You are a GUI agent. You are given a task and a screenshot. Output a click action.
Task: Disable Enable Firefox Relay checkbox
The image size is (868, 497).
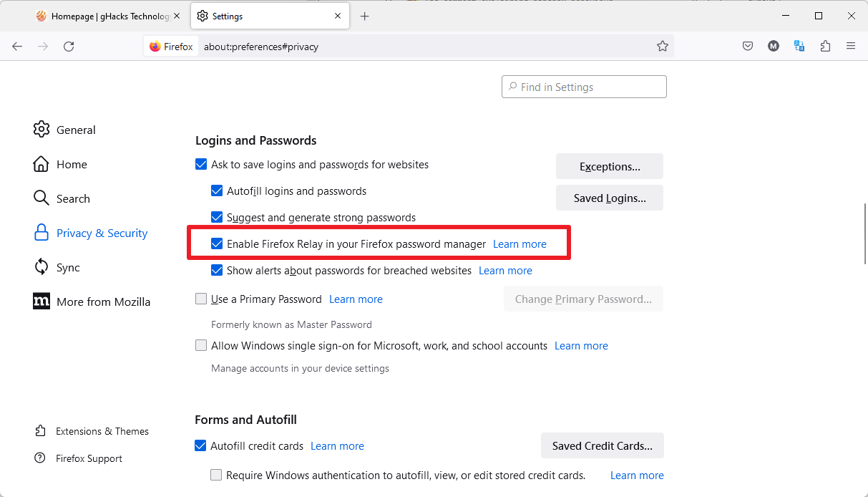(x=217, y=244)
